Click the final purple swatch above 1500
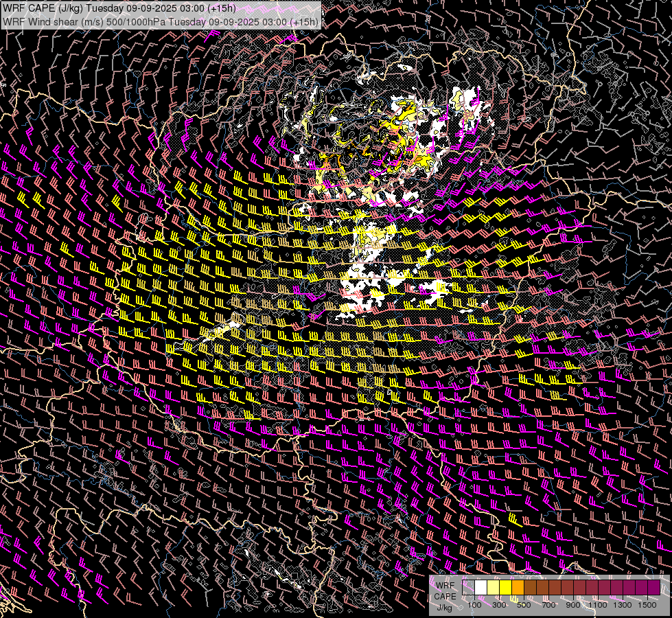 654,587
